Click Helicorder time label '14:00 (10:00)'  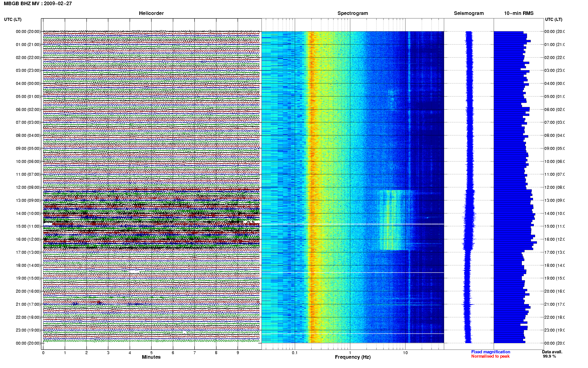tap(28, 213)
